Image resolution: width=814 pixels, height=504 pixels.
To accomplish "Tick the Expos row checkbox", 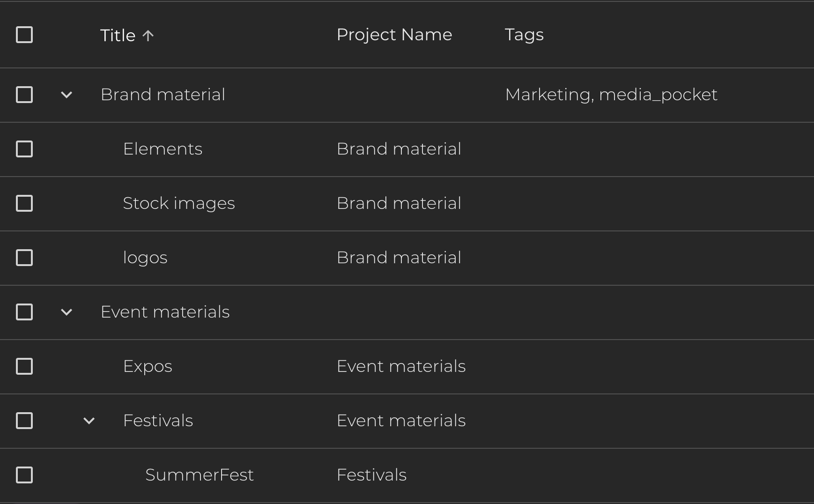I will [24, 366].
